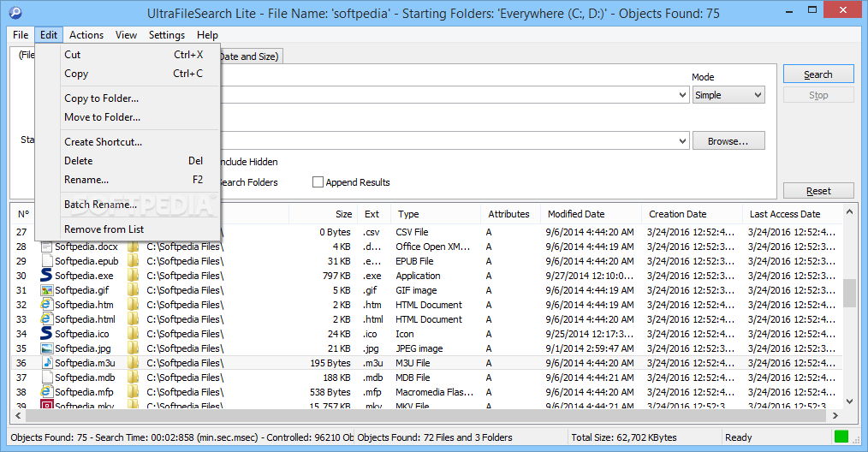Sort by the Last Access Date column
This screenshot has height=452, width=868.
pos(792,214)
